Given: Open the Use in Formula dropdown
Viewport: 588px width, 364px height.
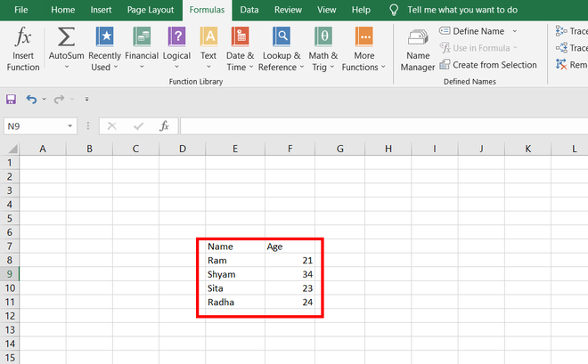Looking at the screenshot, I should click(515, 48).
